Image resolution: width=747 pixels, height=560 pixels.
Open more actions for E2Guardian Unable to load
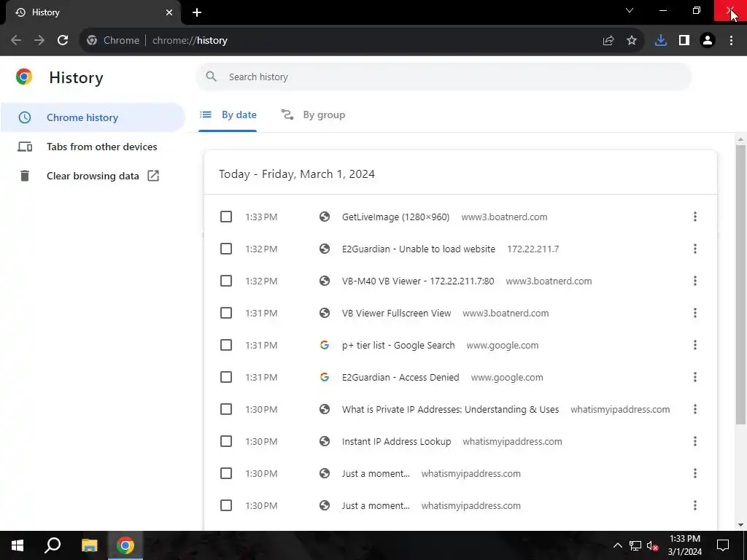(695, 249)
